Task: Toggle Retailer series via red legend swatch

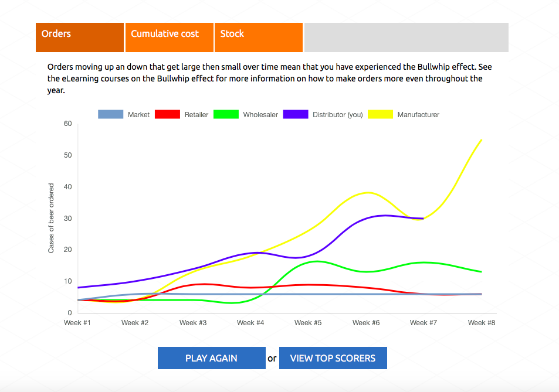Action: (x=168, y=114)
